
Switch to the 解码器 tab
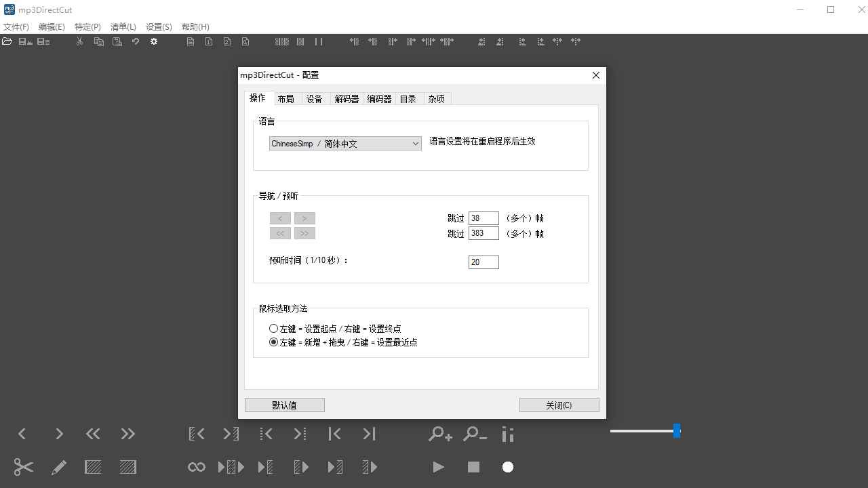pyautogui.click(x=347, y=98)
